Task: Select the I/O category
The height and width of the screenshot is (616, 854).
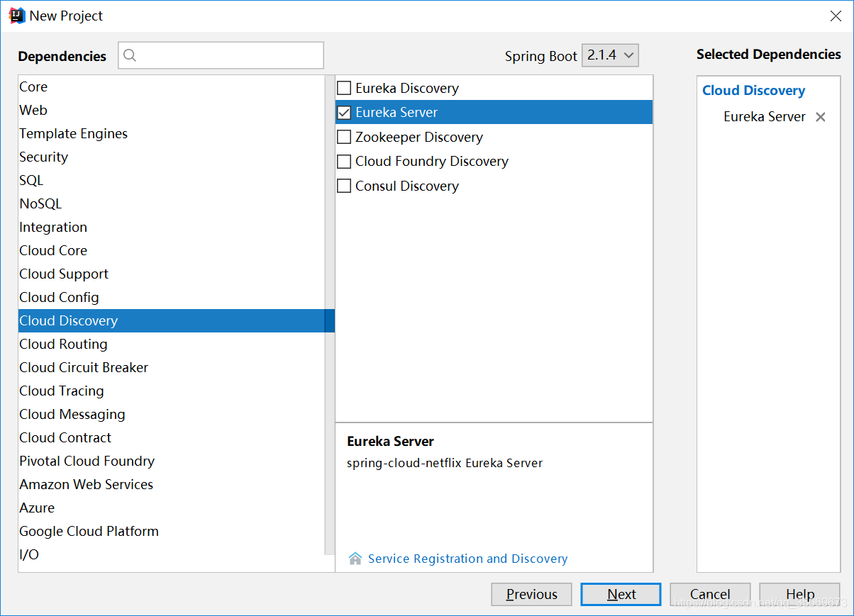Action: 172,554
